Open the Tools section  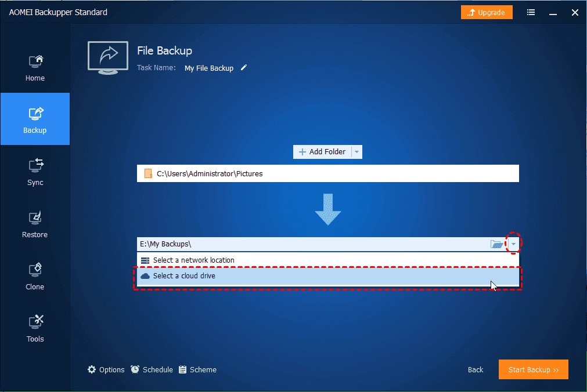tap(35, 328)
